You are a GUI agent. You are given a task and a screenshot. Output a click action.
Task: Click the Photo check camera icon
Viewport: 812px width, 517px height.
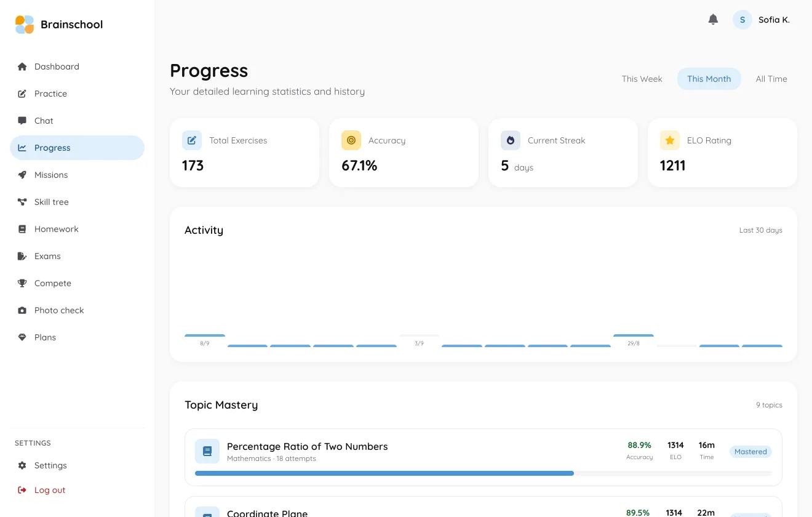22,310
